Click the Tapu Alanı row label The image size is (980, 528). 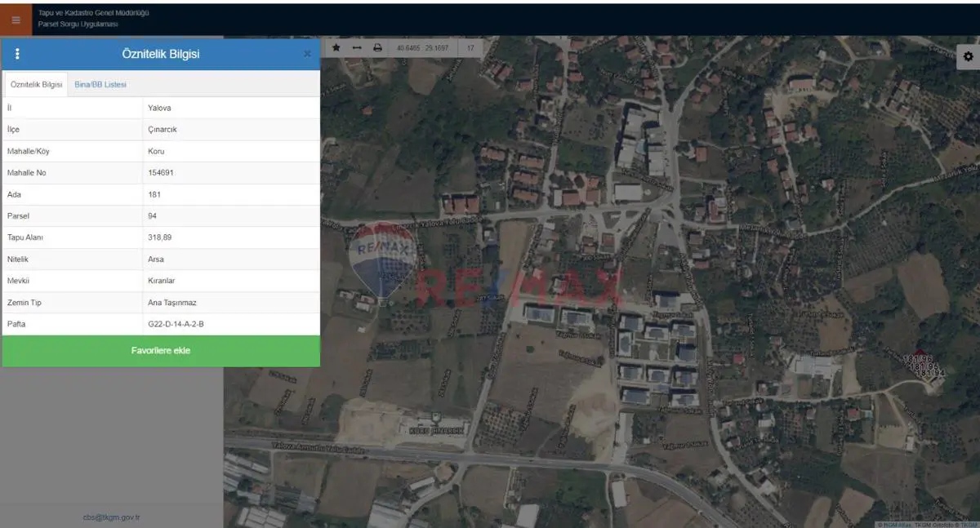[25, 237]
